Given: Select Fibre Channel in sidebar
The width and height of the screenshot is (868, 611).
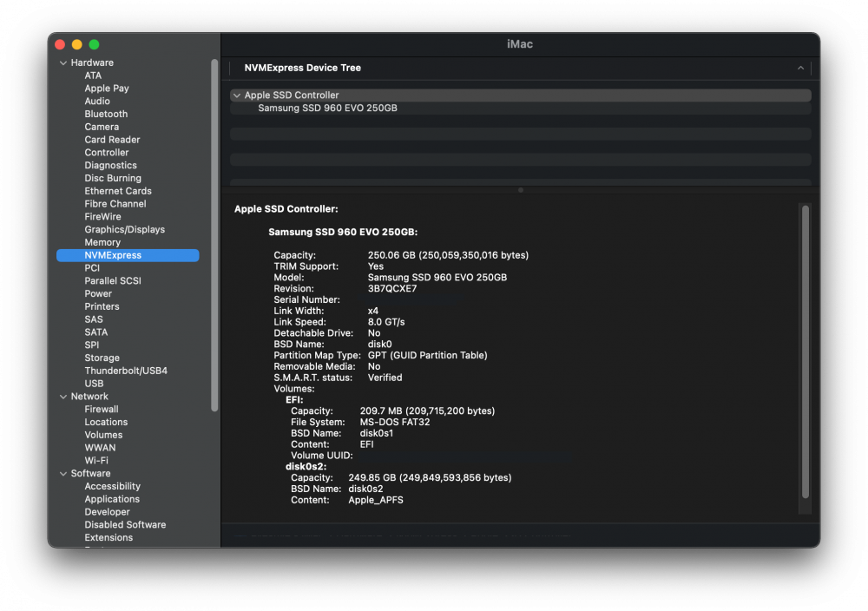Looking at the screenshot, I should 115,204.
